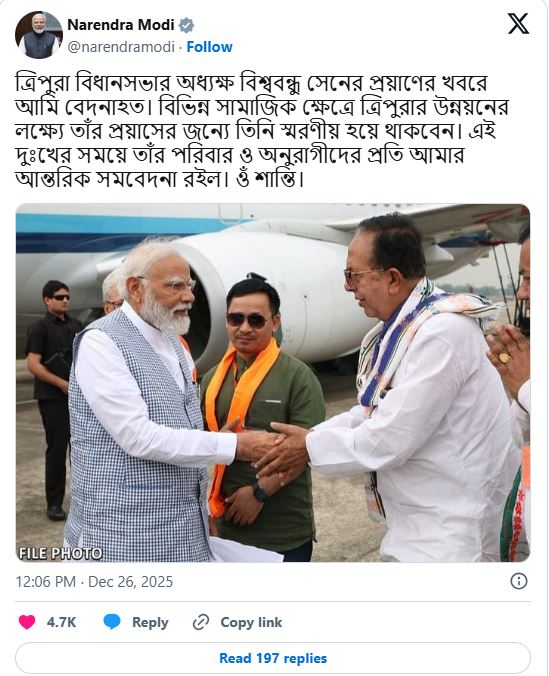549x676 pixels.
Task: Click the blue reply speech bubble icon
Action: coord(112,622)
